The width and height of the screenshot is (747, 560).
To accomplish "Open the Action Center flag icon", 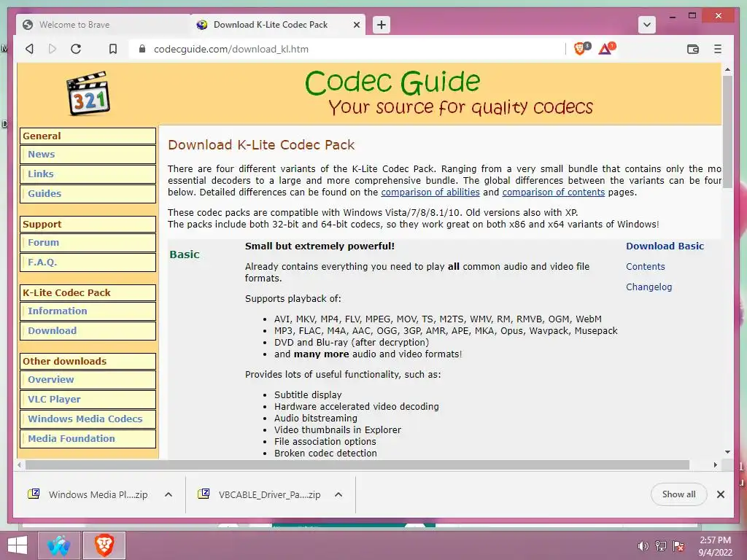I will [x=678, y=546].
